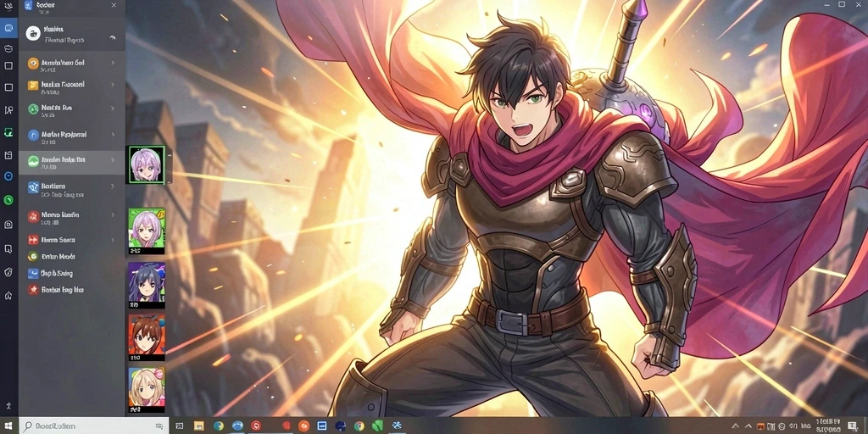This screenshot has height=434, width=868.
Task: Collapse the profile section using the up chevron
Action: point(113,37)
